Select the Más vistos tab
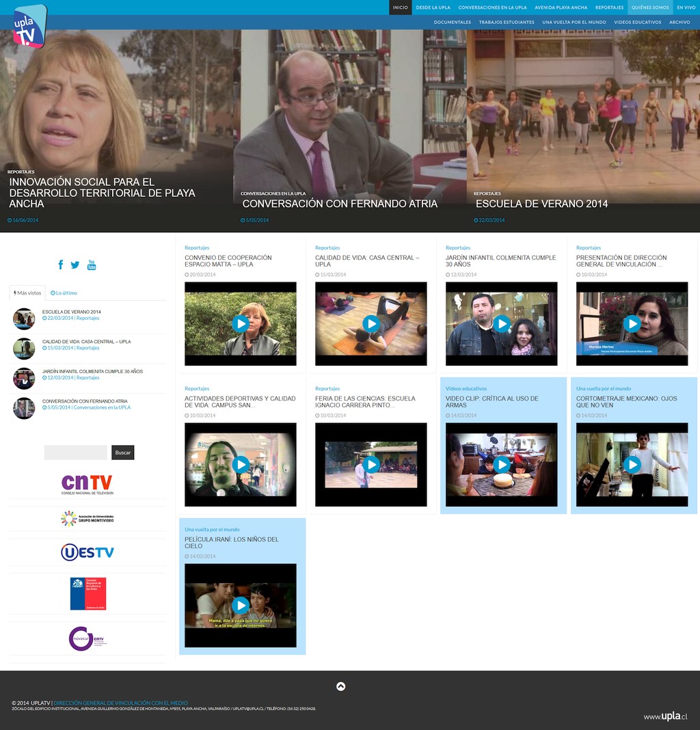 point(27,293)
